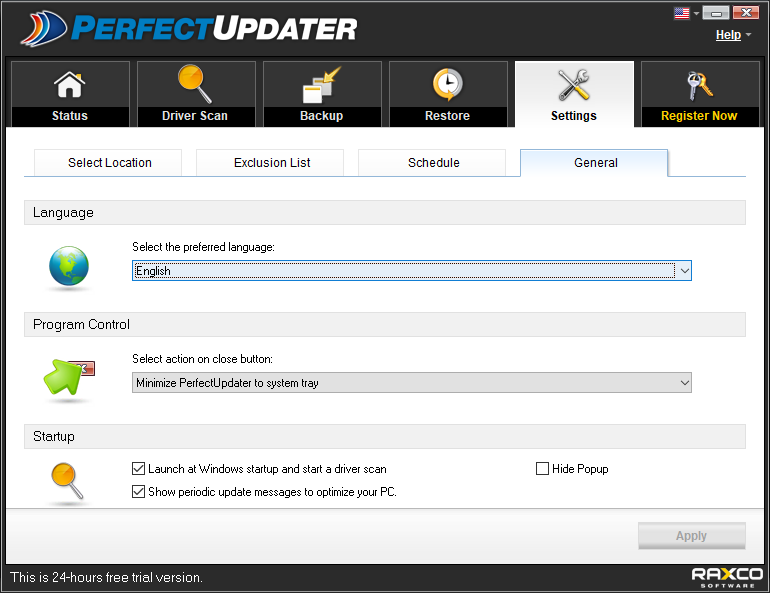Switch to the Select Location tab
The width and height of the screenshot is (770, 593).
[108, 162]
